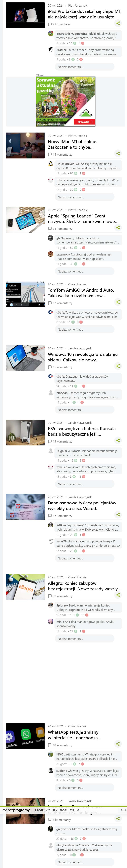Downvote Bradlee's comment about iPads

click(x=81, y=59)
